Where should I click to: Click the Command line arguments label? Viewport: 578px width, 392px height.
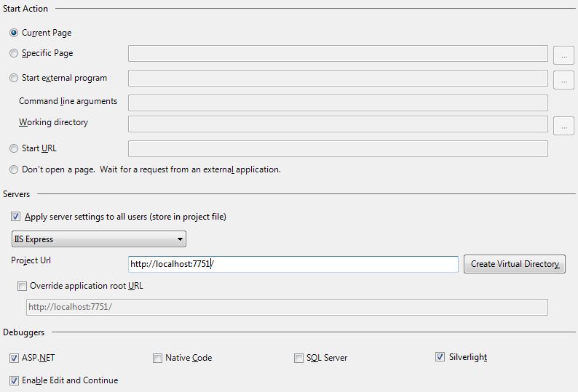tap(68, 101)
